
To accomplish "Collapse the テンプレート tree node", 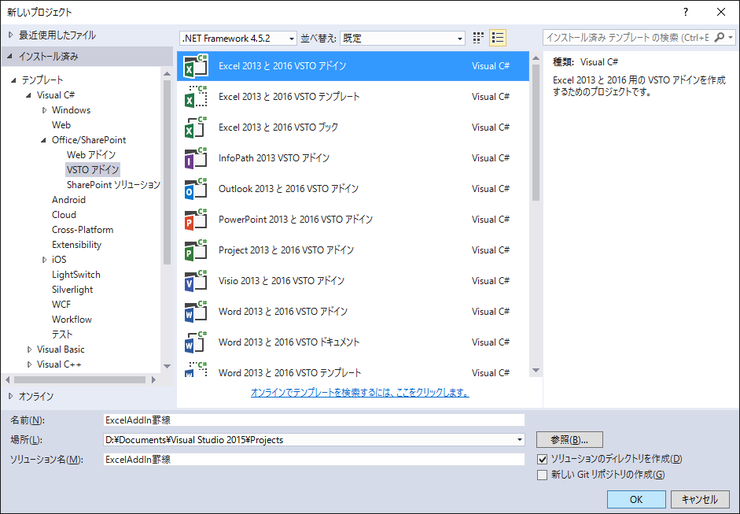I will (x=14, y=80).
